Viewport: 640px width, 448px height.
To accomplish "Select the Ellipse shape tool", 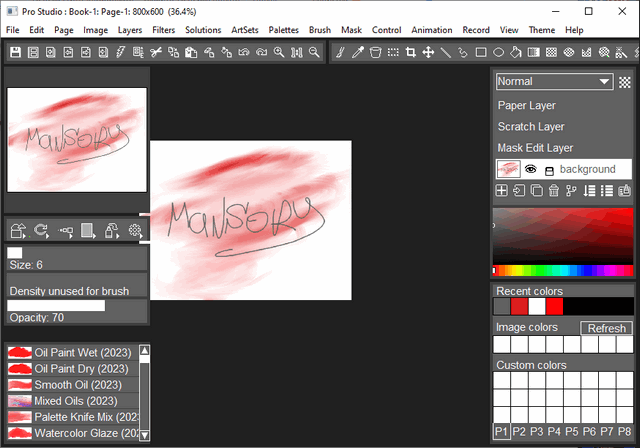I will pyautogui.click(x=498, y=52).
